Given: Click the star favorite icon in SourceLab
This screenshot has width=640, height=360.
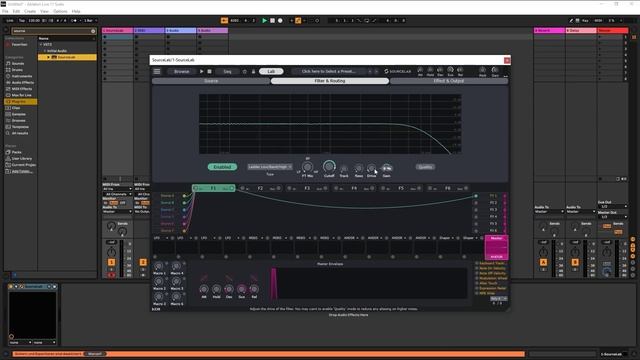Looking at the screenshot, I should click(x=244, y=71).
